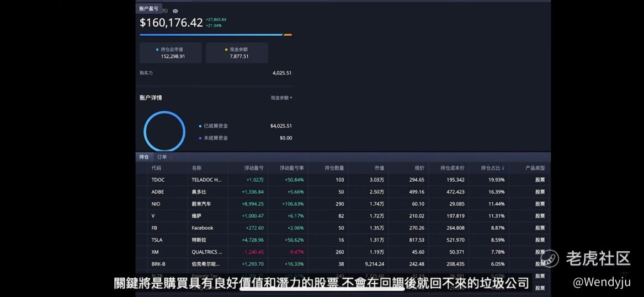This screenshot has height=297, width=644.
Task: Switch to the 持仓 tab
Action: coord(144,156)
